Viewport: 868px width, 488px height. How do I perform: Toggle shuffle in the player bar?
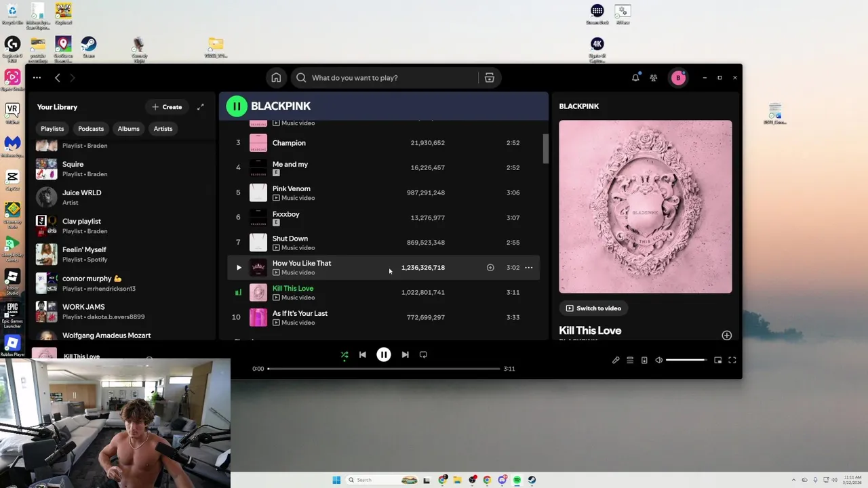pyautogui.click(x=344, y=354)
